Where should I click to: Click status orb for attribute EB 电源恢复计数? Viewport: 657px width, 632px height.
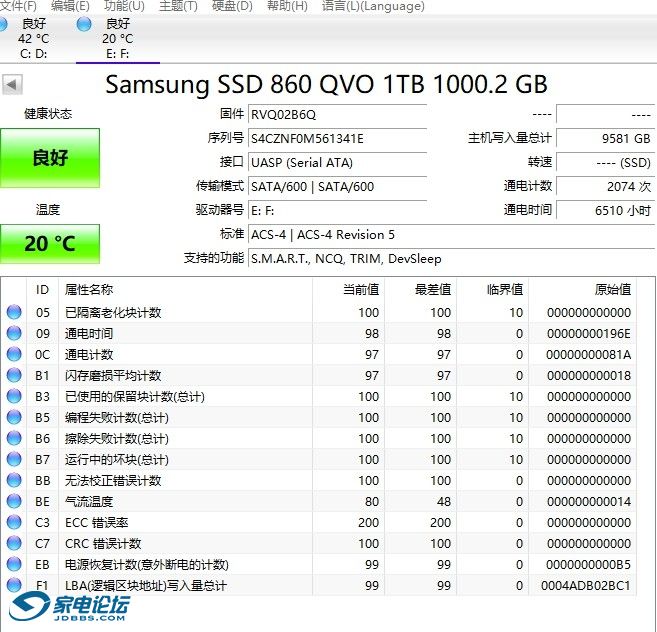click(14, 564)
